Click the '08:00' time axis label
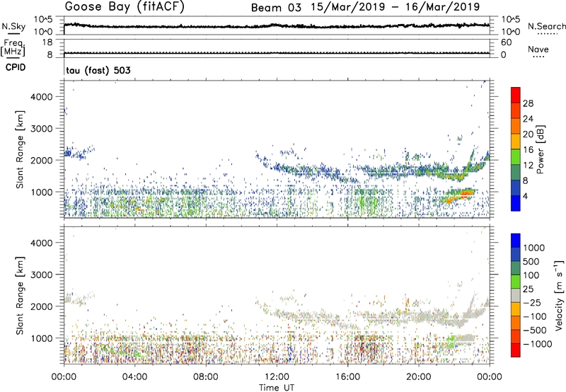Image resolution: width=566 pixels, height=392 pixels. [x=206, y=377]
